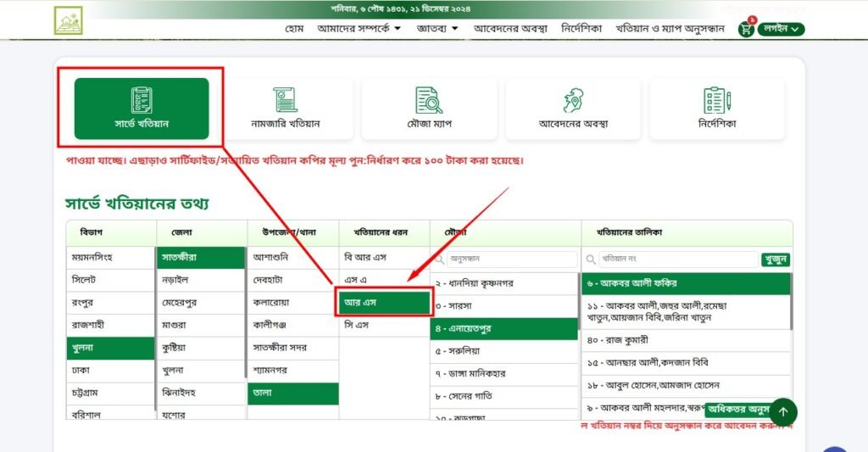Select মেহেরপুর district

point(201,303)
